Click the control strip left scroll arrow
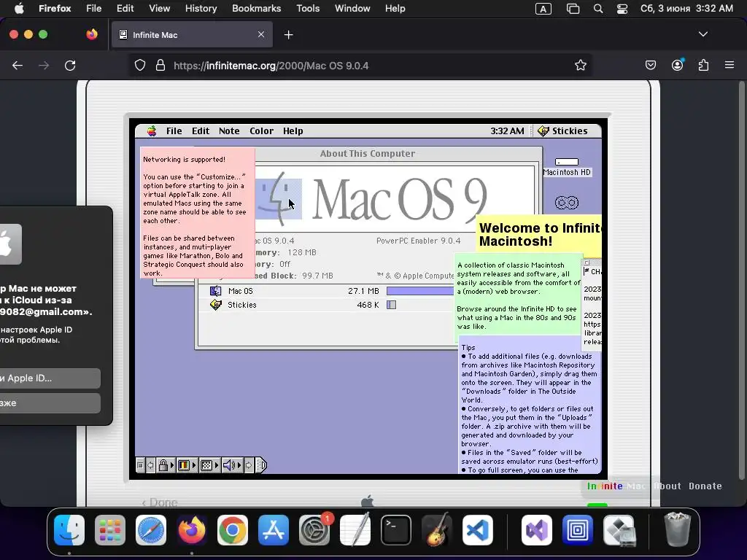 [x=150, y=465]
